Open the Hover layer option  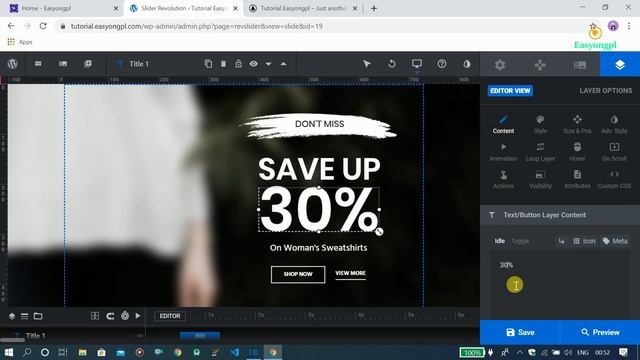[577, 152]
